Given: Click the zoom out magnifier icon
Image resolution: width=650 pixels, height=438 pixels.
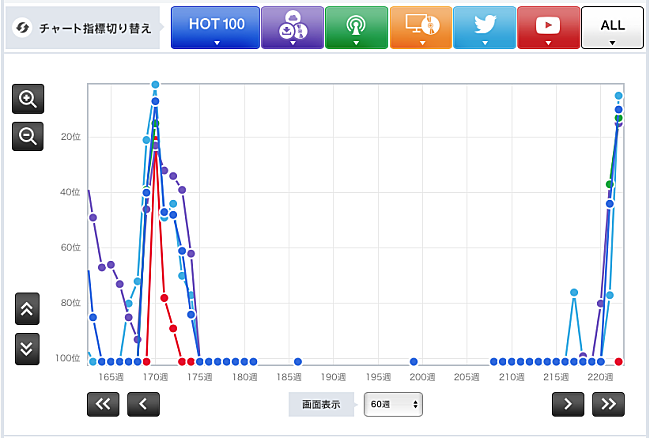Looking at the screenshot, I should click(27, 135).
